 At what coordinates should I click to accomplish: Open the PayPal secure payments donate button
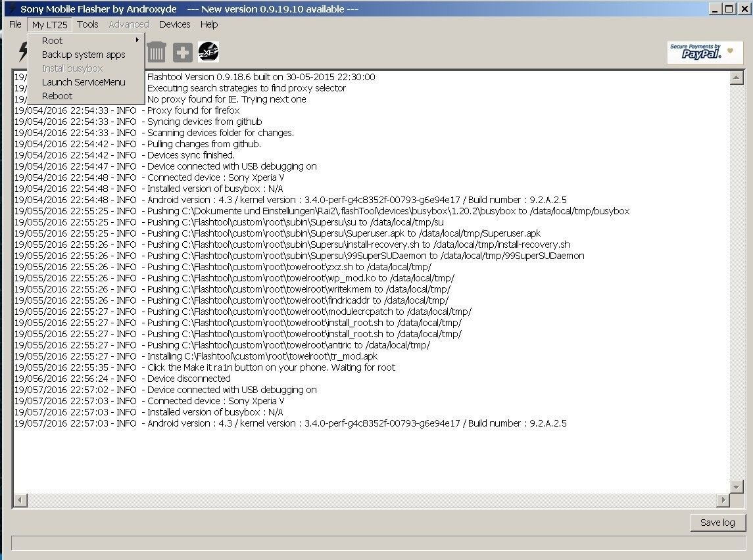[705, 53]
